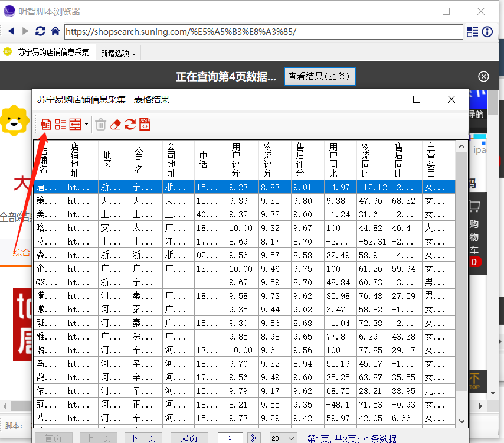Screen dimensions: 504x443
Task: Click 查看结果(31条) button
Action: pyautogui.click(x=319, y=76)
